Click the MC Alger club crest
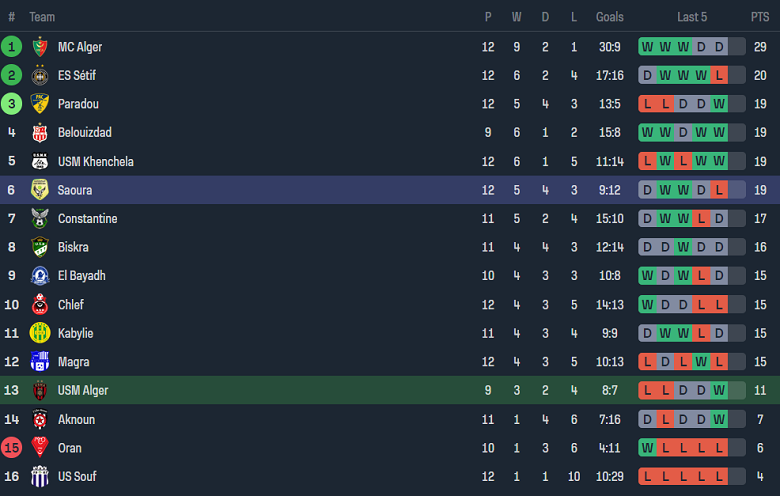This screenshot has width=780, height=496. point(40,47)
